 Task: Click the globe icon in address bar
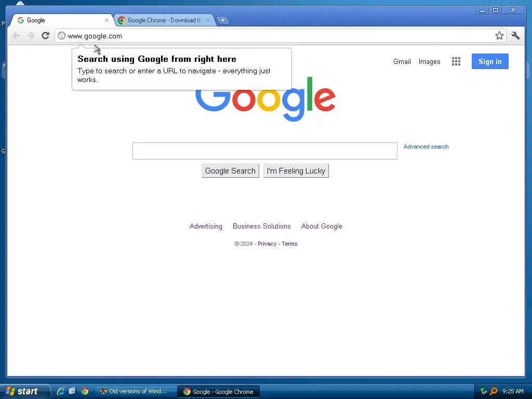(61, 36)
